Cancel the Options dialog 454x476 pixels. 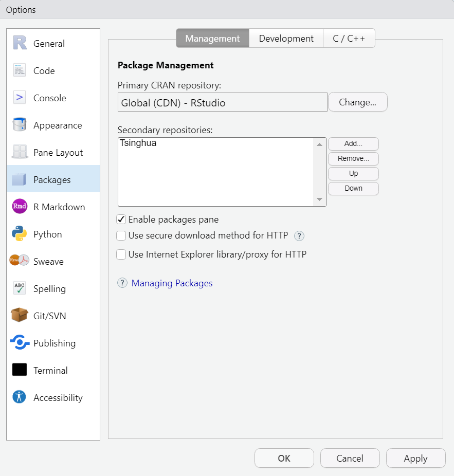click(x=350, y=458)
